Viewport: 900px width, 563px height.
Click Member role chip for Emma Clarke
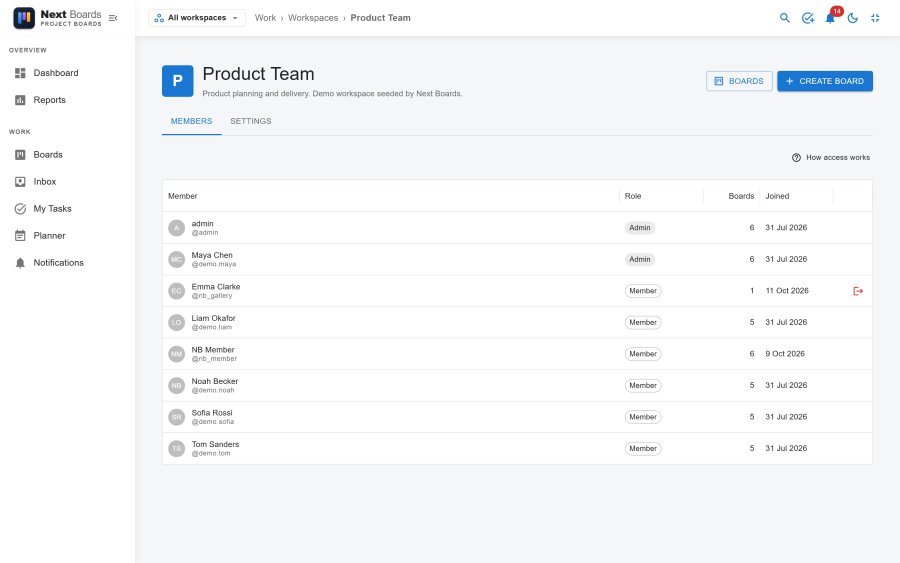tap(643, 291)
